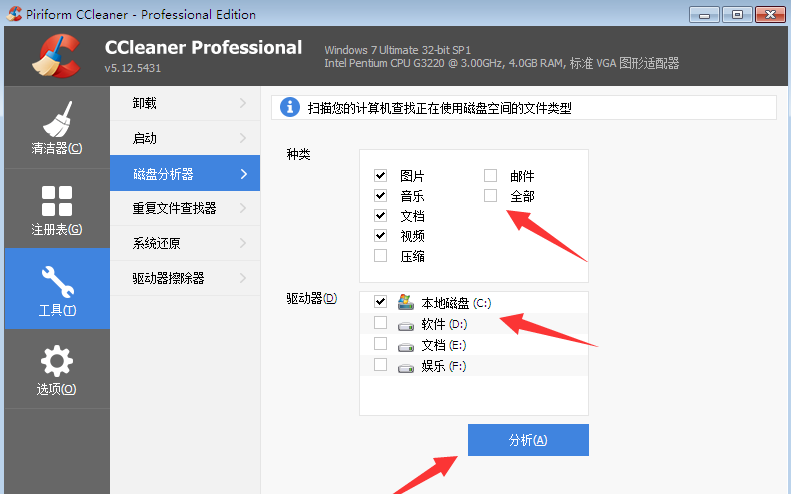The height and width of the screenshot is (494, 791).
Task: Click the 视频 label text
Action: (x=412, y=236)
